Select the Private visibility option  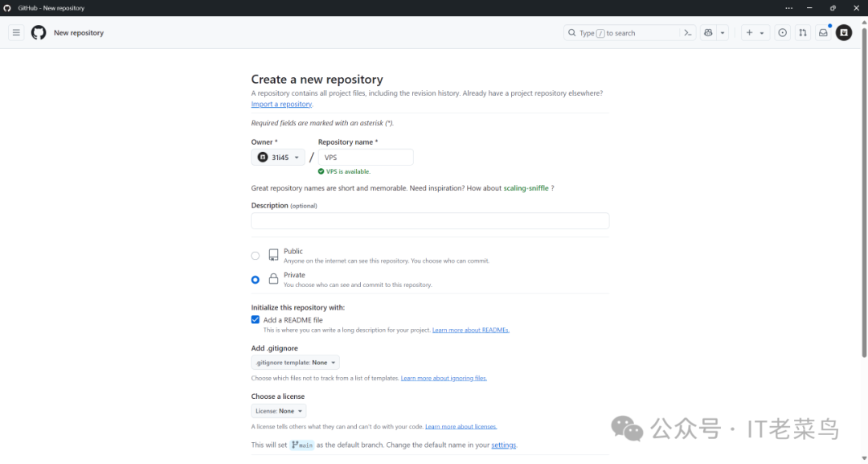tap(256, 280)
